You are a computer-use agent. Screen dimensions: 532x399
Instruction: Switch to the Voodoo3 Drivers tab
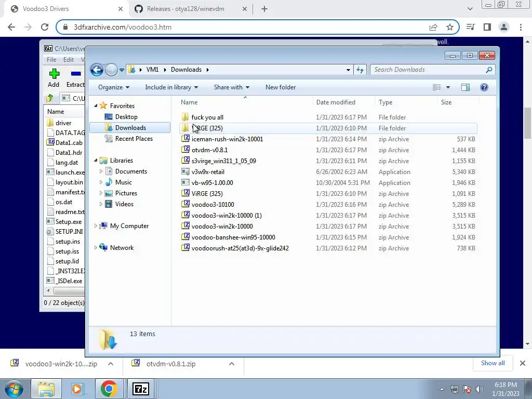pos(65,9)
